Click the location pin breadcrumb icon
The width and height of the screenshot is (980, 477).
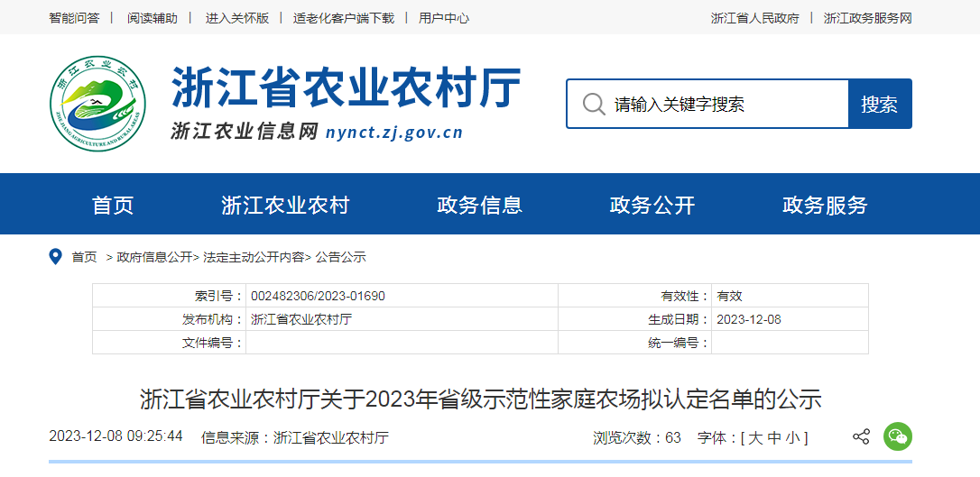point(55,257)
